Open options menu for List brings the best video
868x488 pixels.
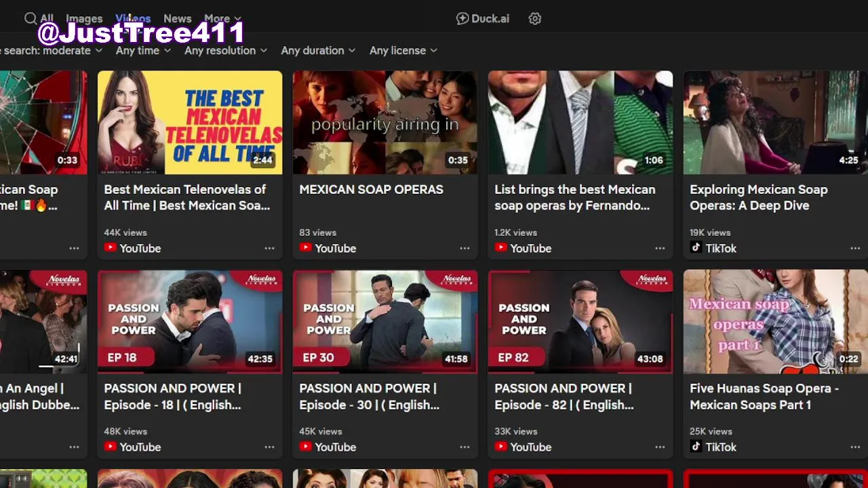coord(660,248)
